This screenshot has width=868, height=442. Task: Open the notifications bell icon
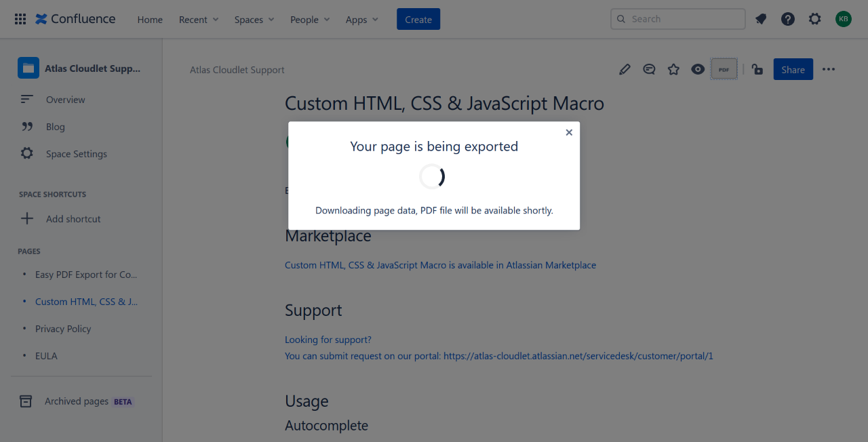pos(761,19)
